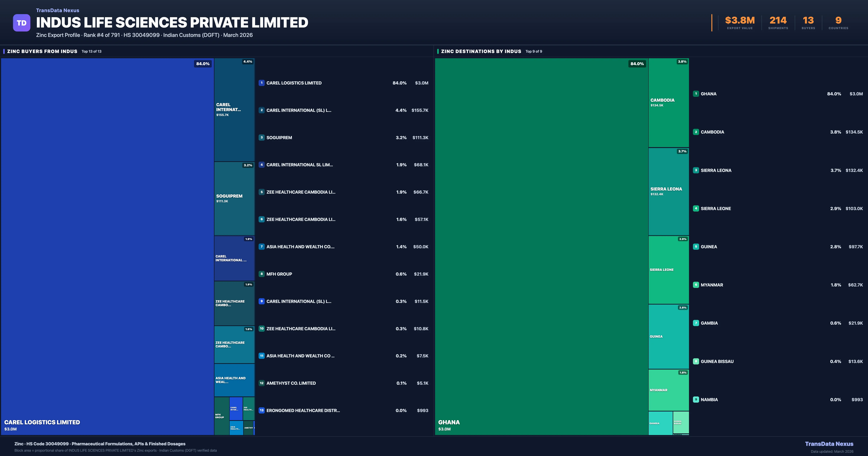This screenshot has width=868, height=456.
Task: Click the Zinc Destinations By Indus header
Action: (x=481, y=51)
